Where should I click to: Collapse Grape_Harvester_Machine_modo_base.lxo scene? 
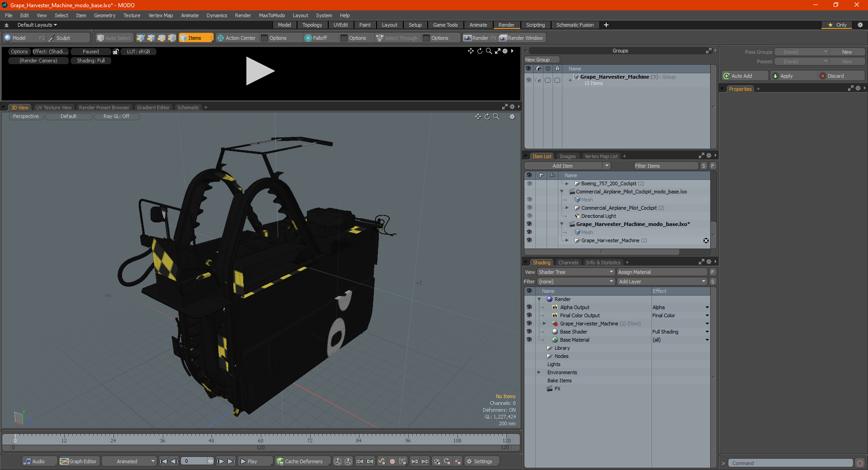pyautogui.click(x=562, y=224)
